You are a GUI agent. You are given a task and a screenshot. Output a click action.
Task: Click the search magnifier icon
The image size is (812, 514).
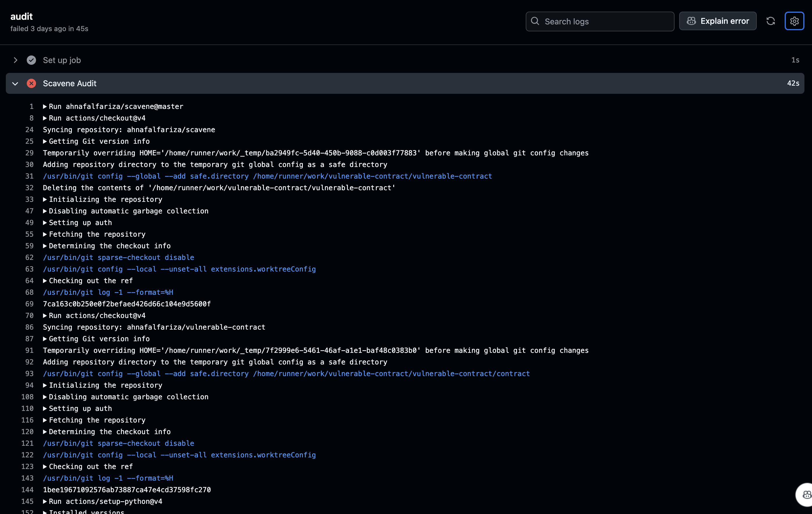(x=535, y=21)
